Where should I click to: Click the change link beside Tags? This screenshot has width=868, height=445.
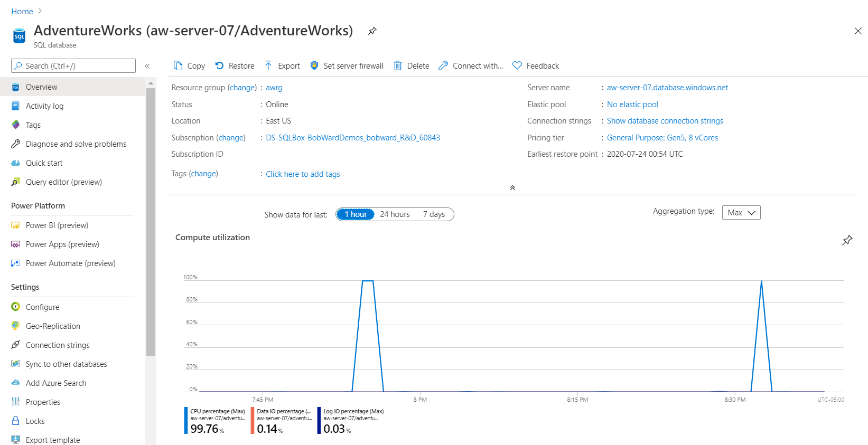[203, 174]
